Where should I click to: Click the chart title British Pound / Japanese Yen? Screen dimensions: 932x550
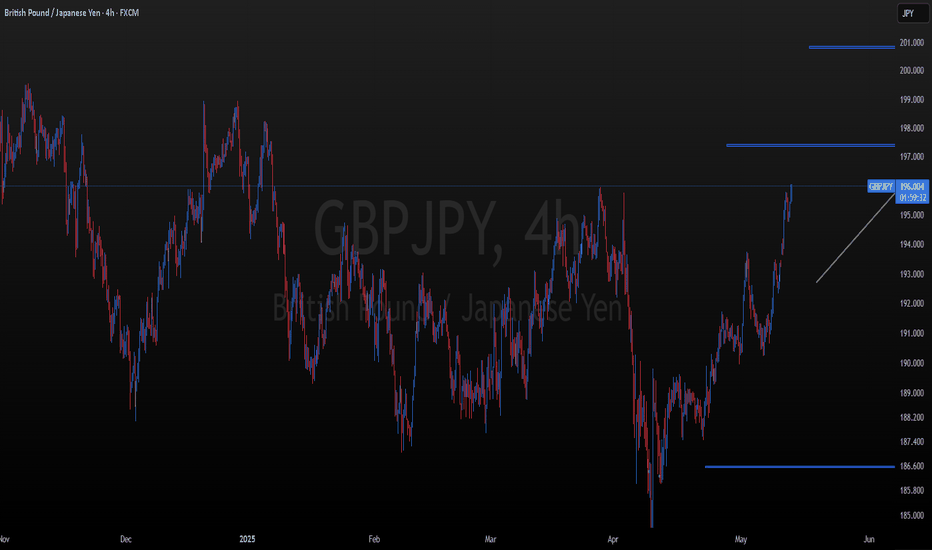point(52,12)
